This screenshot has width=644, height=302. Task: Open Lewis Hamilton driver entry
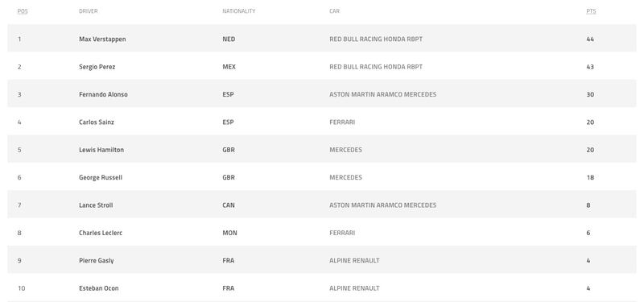(x=101, y=150)
